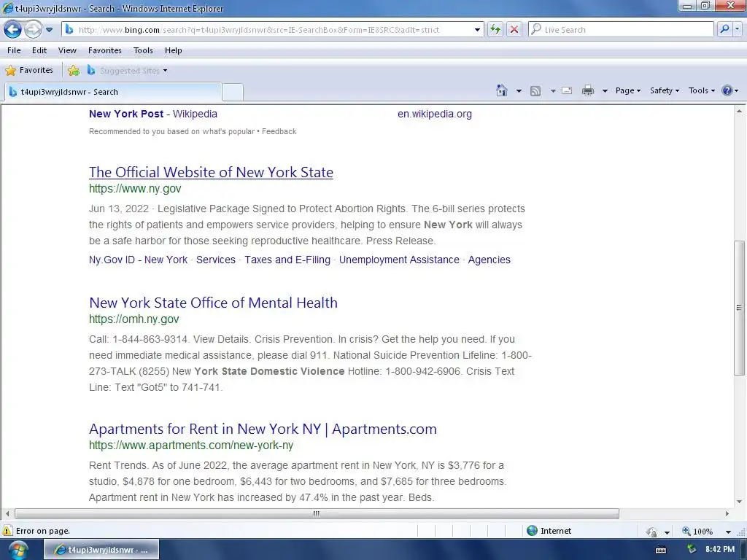Click the blue Help question mark icon

(727, 90)
